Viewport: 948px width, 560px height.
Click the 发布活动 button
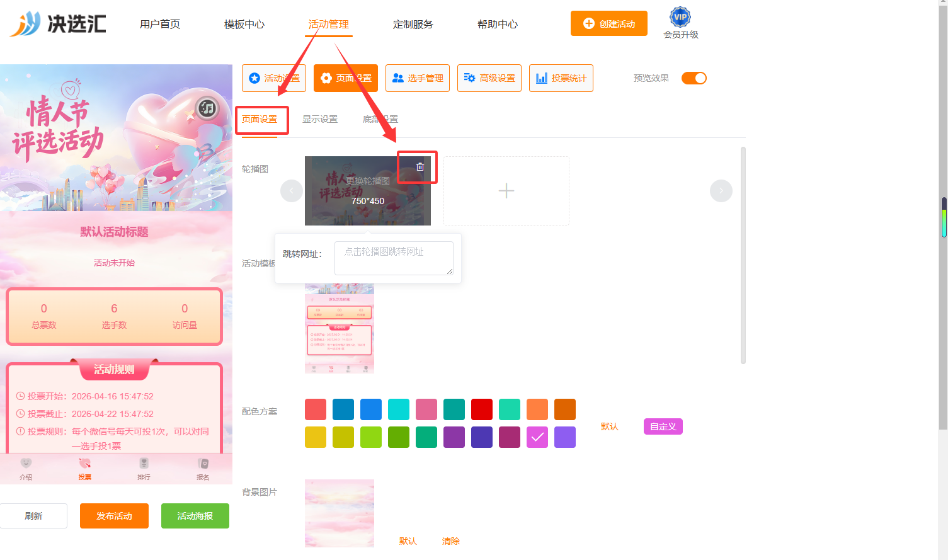coord(114,516)
